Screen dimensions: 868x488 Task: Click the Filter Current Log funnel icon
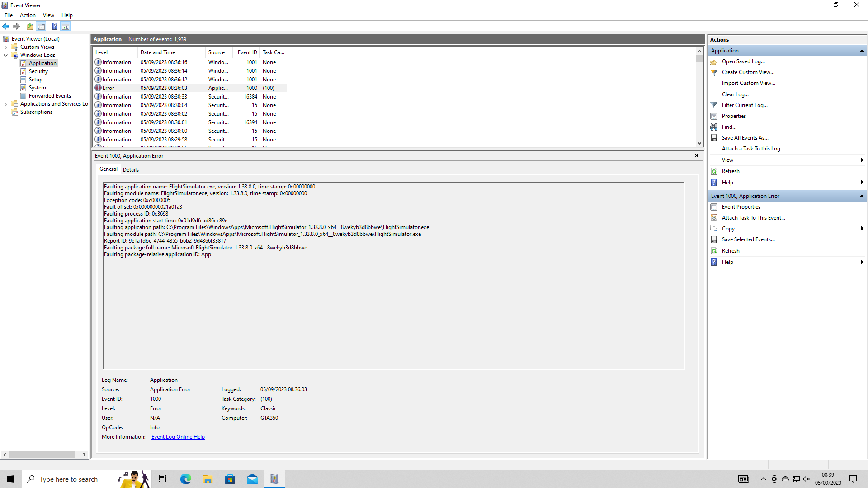click(714, 105)
